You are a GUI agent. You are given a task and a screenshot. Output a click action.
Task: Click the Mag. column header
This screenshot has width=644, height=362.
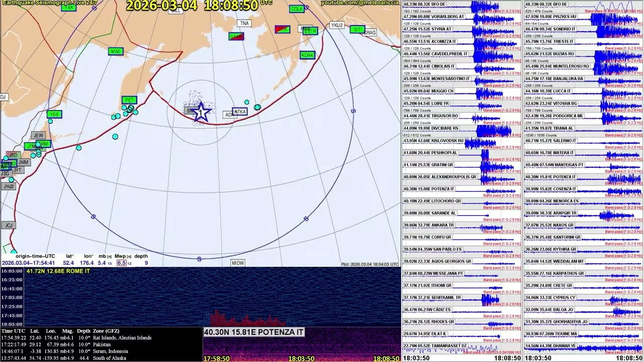click(x=68, y=331)
